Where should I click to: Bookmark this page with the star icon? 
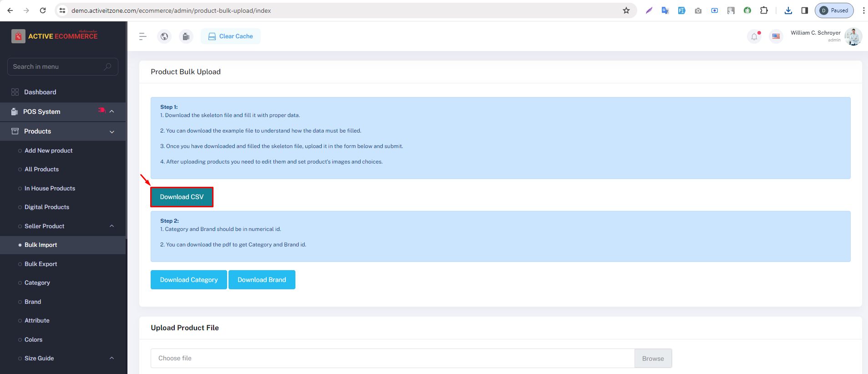pyautogui.click(x=626, y=10)
